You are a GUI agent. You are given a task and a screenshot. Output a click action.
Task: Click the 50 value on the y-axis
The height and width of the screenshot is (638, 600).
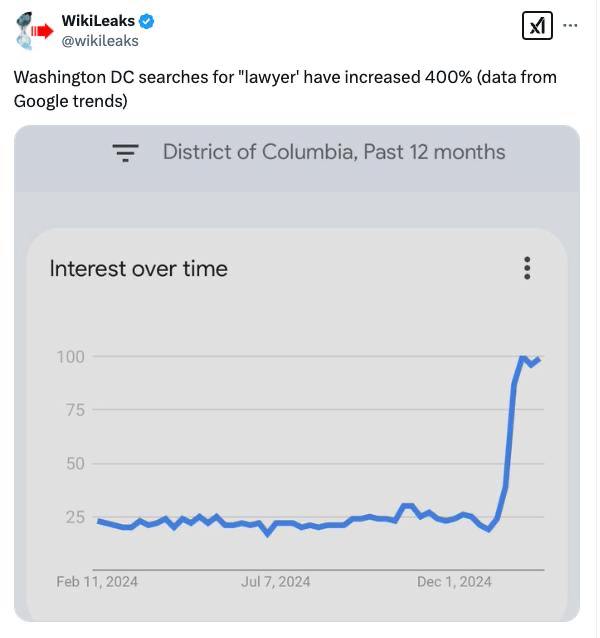(x=73, y=463)
